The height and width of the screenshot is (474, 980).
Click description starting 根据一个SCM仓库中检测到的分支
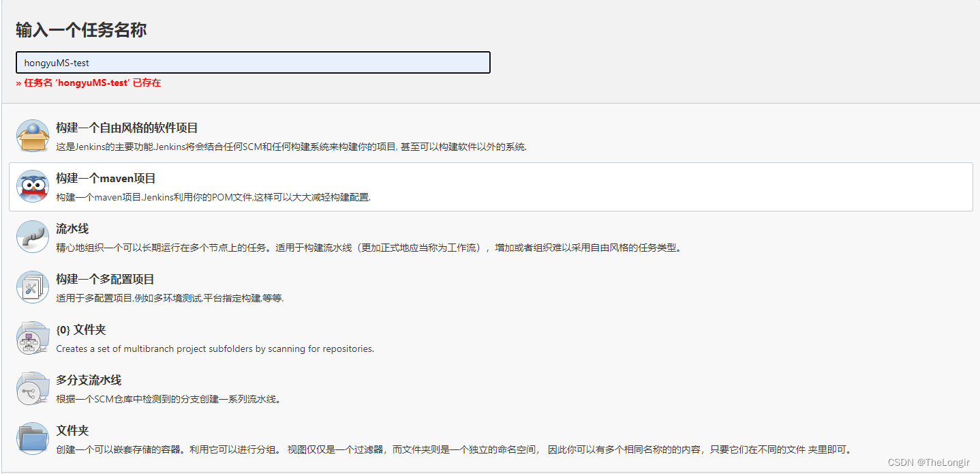pos(168,399)
